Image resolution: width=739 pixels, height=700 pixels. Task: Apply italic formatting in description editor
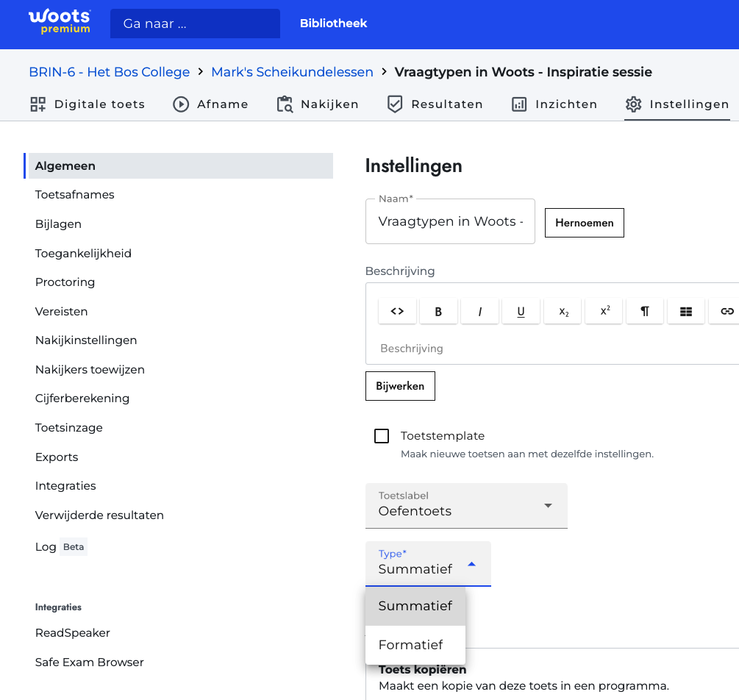coord(479,311)
